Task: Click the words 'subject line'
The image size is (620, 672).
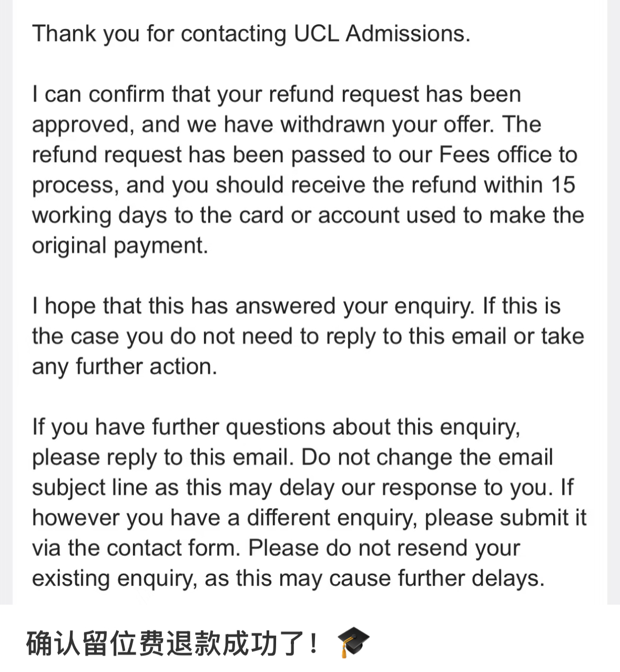Action: point(90,488)
